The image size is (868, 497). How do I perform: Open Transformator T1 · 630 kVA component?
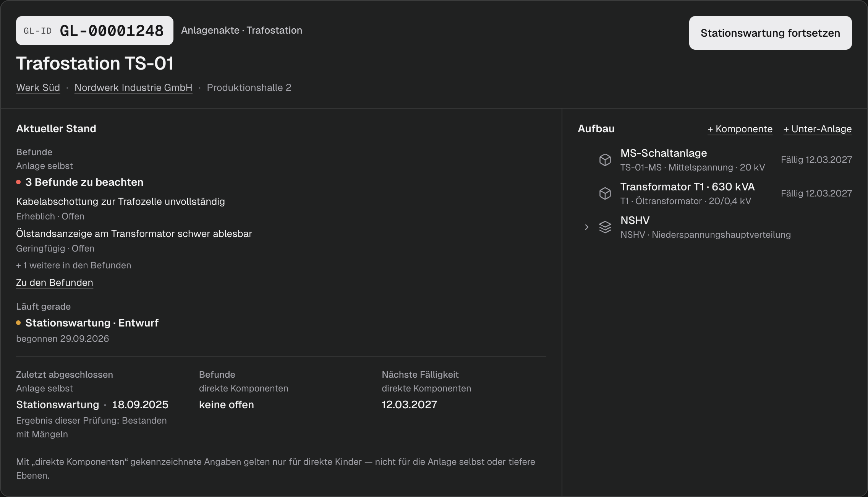coord(687,187)
